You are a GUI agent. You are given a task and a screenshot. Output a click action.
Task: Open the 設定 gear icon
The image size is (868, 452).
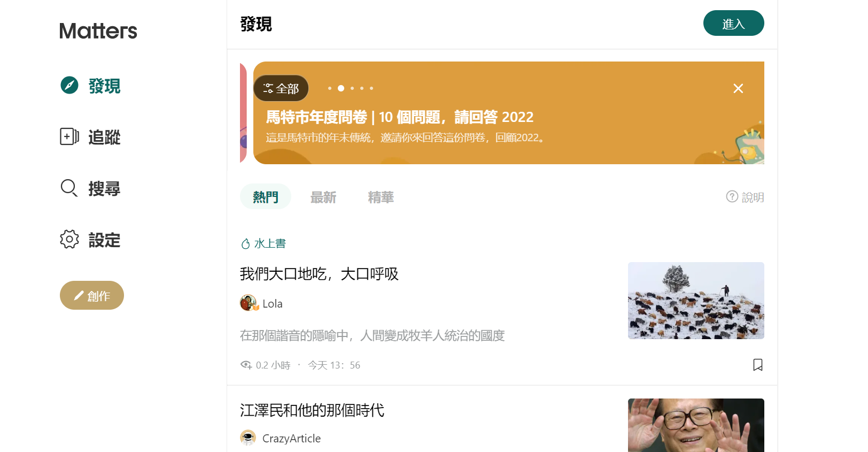69,239
